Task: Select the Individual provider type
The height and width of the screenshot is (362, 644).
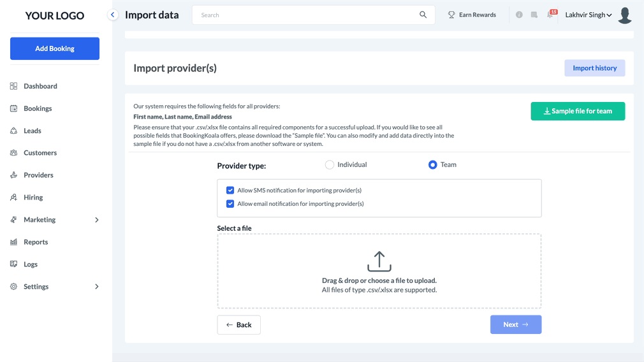Action: [x=330, y=165]
